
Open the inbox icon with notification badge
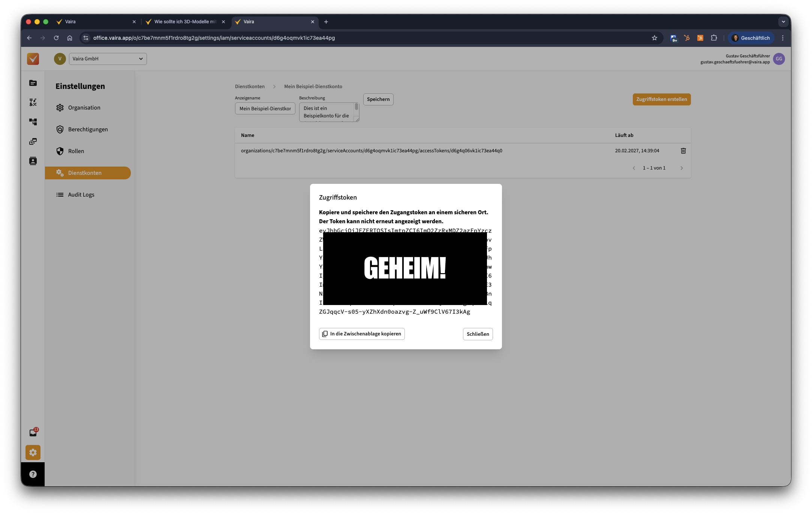[33, 433]
